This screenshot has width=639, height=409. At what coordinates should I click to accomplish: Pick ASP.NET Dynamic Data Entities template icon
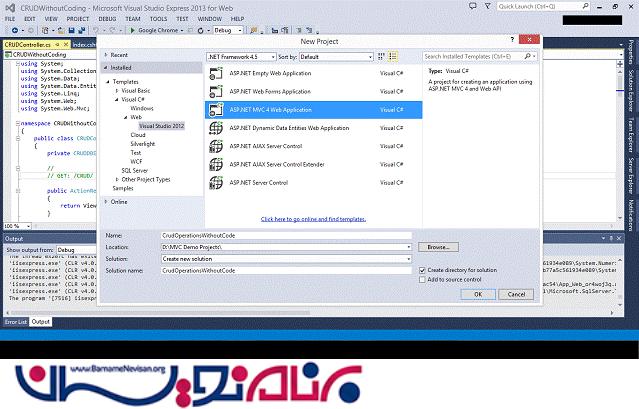pyautogui.click(x=215, y=128)
